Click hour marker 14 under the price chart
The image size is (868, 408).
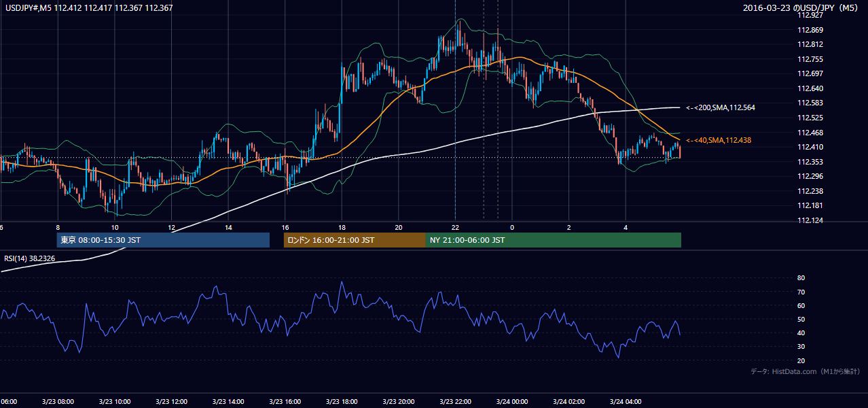coord(228,227)
